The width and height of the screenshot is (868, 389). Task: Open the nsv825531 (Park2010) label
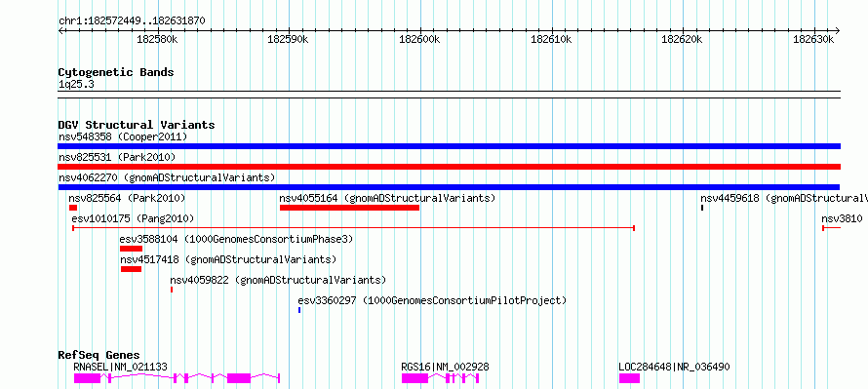coord(117,157)
